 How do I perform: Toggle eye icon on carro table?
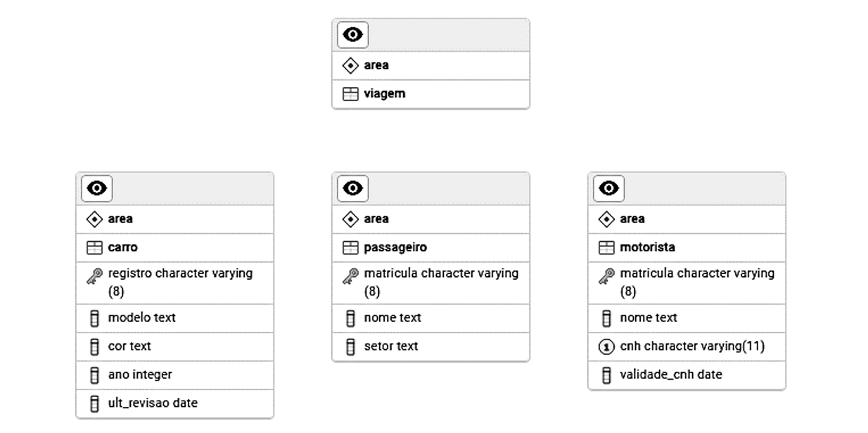[97, 188]
